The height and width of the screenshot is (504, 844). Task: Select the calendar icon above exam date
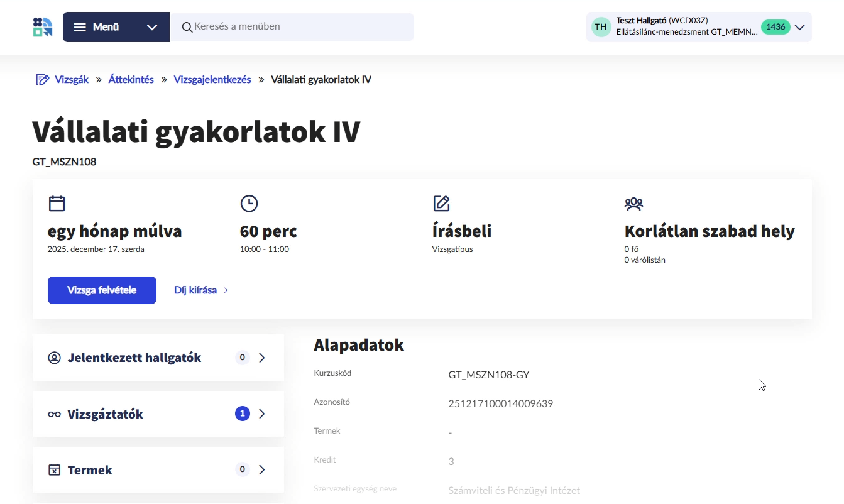pos(57,203)
